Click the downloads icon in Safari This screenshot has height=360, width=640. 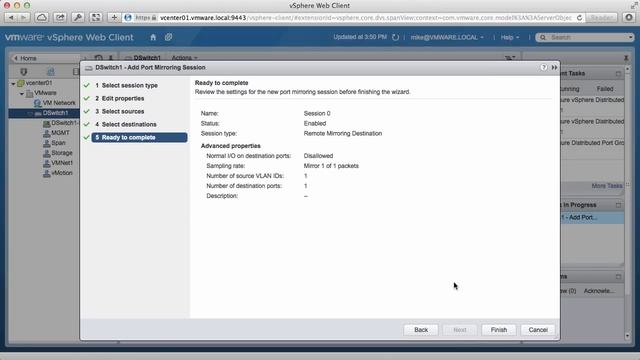(x=629, y=18)
